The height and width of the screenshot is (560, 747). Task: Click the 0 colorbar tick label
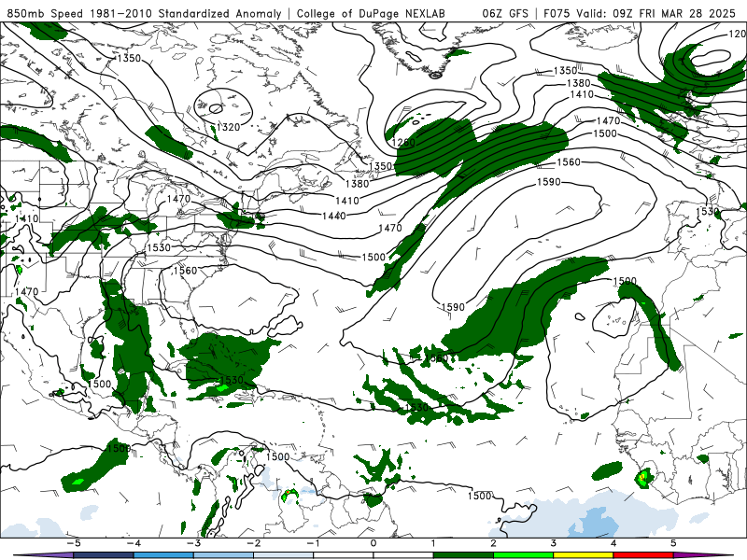point(373,543)
